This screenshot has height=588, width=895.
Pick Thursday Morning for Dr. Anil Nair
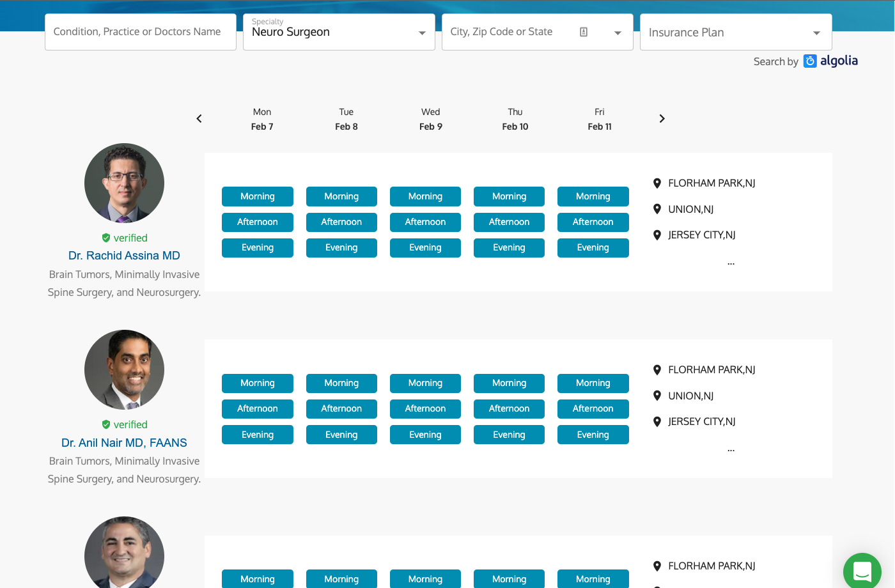click(x=509, y=383)
